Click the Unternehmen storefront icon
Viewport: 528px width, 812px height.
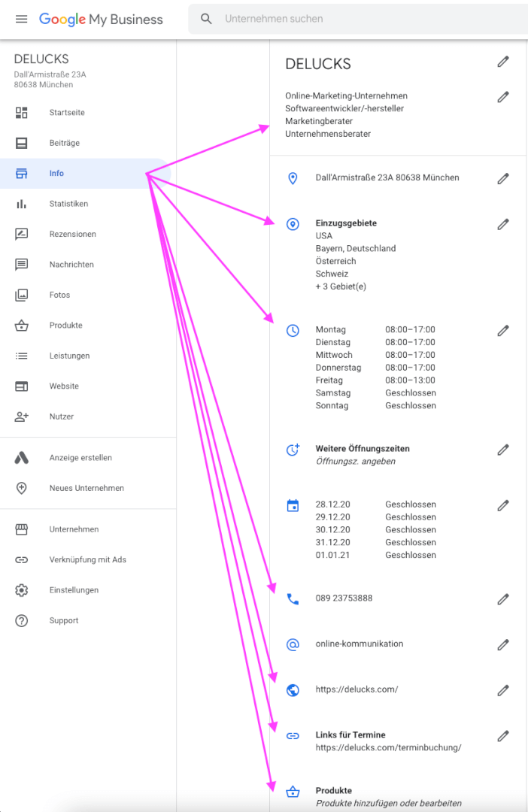point(21,529)
